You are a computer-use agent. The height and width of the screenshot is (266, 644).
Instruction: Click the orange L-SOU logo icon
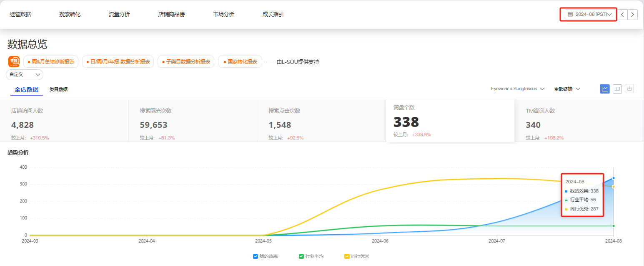pos(14,62)
